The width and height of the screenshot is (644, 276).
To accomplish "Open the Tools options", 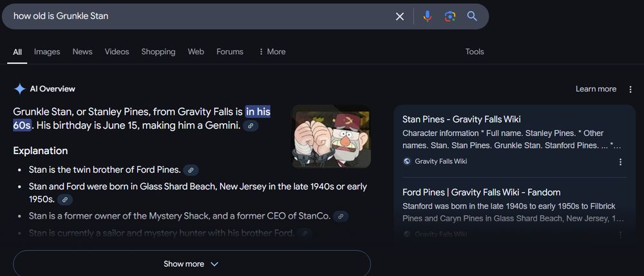I will pos(475,52).
